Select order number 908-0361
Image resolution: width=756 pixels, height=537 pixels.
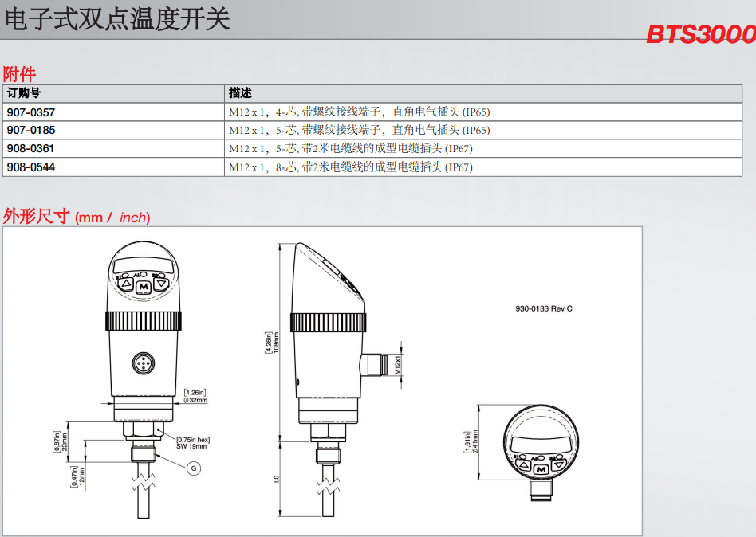pyautogui.click(x=30, y=148)
